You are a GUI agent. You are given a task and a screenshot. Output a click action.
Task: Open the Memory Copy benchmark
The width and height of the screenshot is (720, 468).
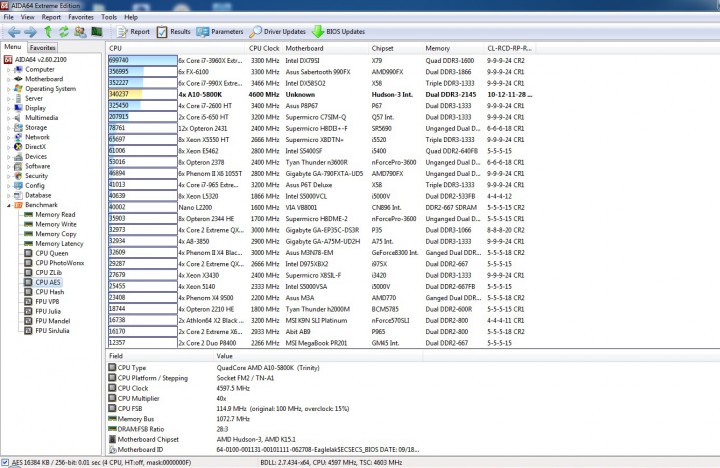click(x=50, y=234)
